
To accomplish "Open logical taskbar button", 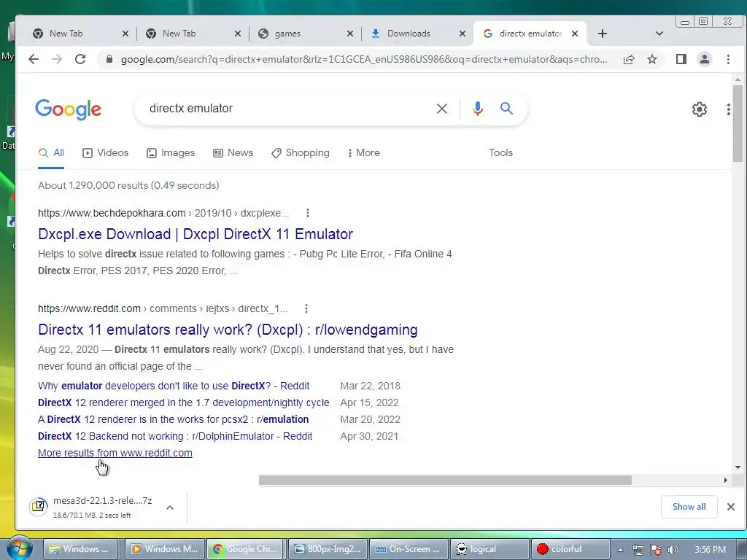I will tap(489, 549).
